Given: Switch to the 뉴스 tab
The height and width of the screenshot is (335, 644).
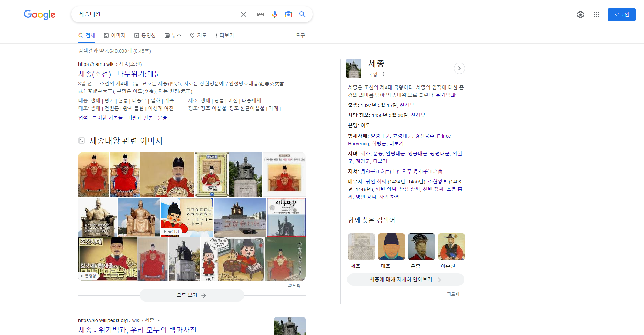Looking at the screenshot, I should [173, 36].
